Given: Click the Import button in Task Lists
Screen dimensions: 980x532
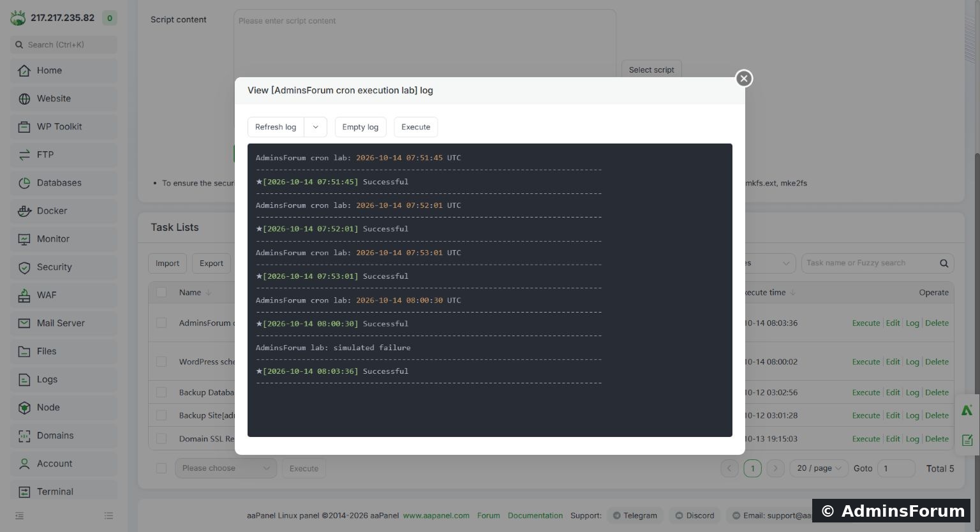Looking at the screenshot, I should click(x=168, y=263).
